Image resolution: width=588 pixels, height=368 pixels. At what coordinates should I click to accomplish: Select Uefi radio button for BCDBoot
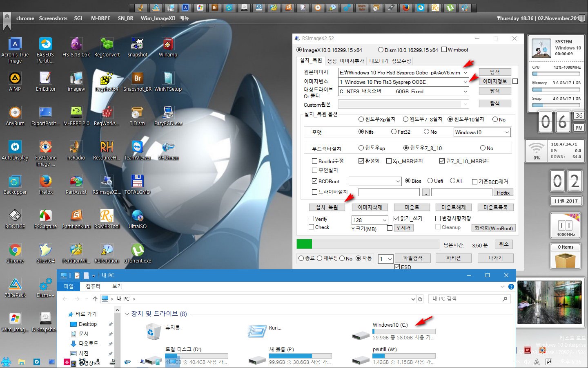[x=430, y=181]
